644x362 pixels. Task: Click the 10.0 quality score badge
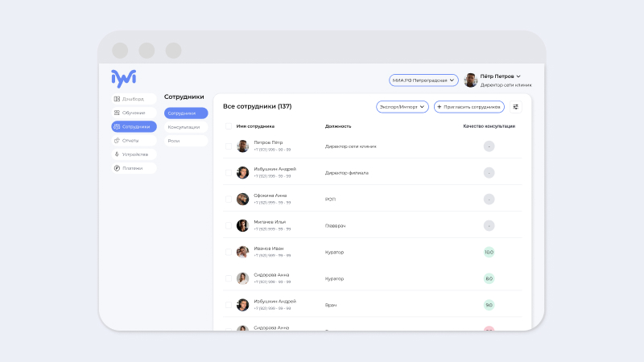[x=489, y=252]
